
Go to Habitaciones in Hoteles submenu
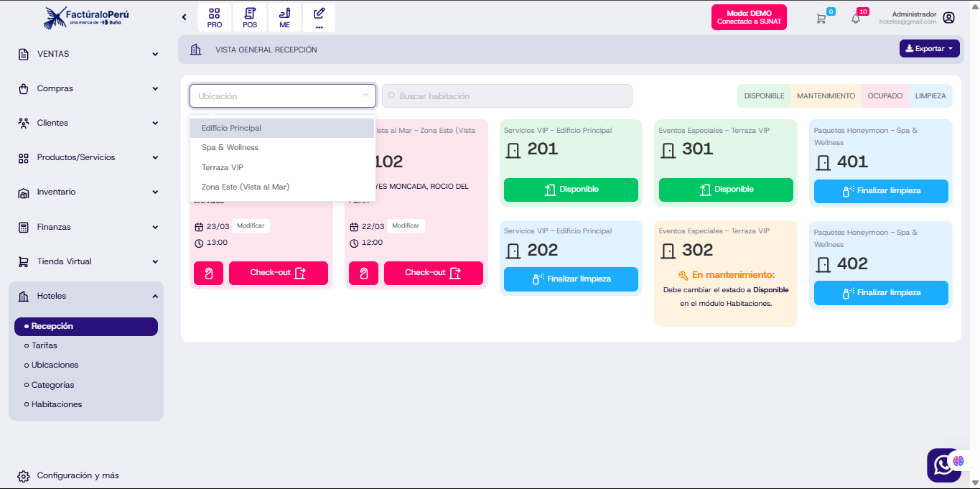57,404
